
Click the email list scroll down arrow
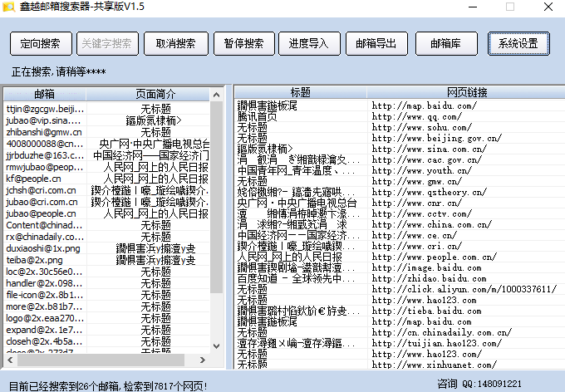[x=216, y=345]
